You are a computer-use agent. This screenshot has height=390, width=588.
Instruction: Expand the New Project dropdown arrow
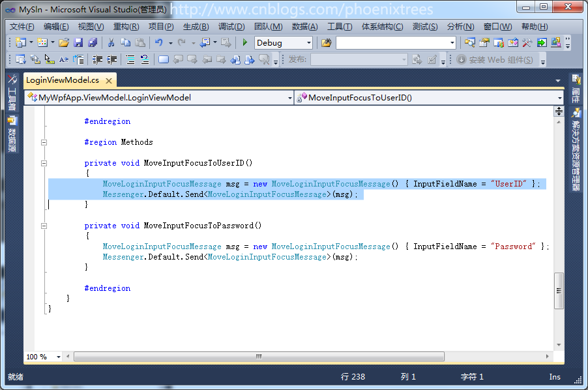31,42
